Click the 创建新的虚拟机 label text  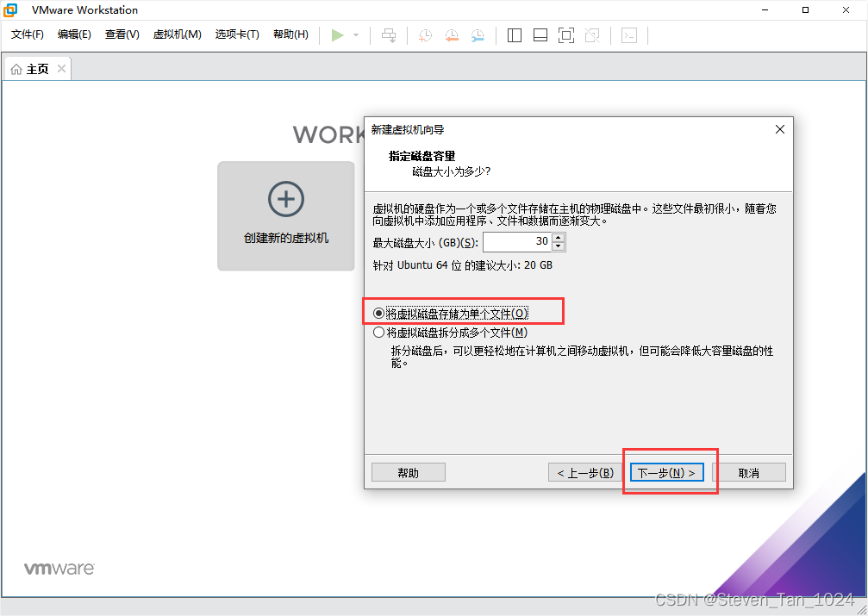click(286, 238)
